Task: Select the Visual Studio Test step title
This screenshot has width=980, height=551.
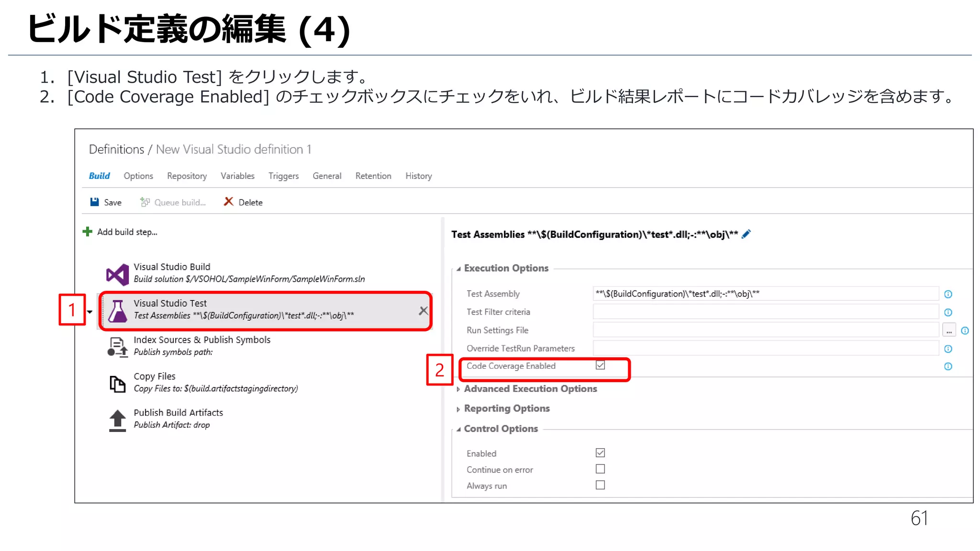Action: [170, 303]
